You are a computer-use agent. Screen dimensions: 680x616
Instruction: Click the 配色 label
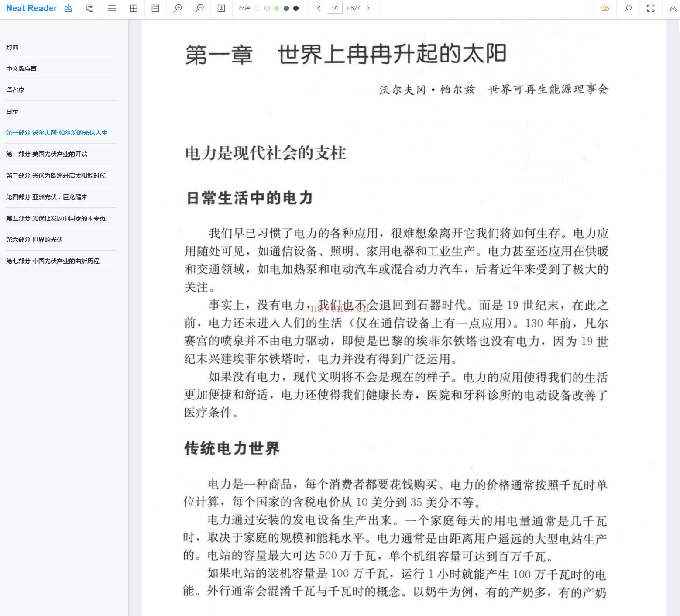tap(244, 8)
